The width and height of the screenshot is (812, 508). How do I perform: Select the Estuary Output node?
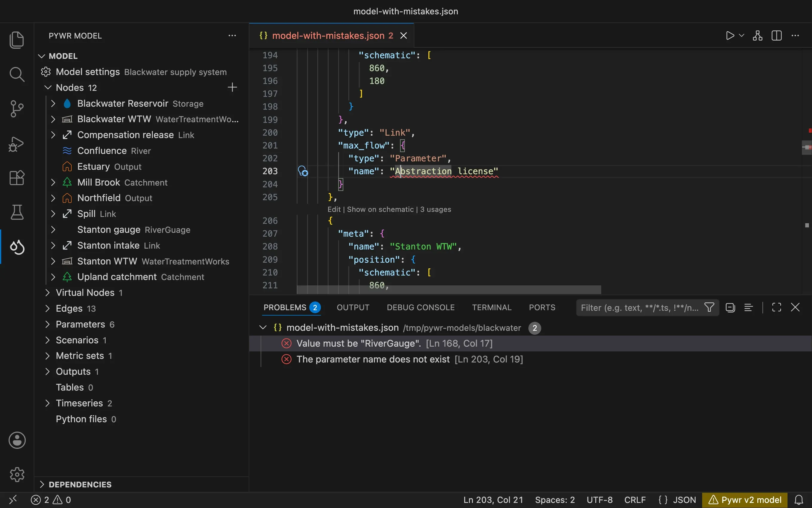pyautogui.click(x=142, y=167)
